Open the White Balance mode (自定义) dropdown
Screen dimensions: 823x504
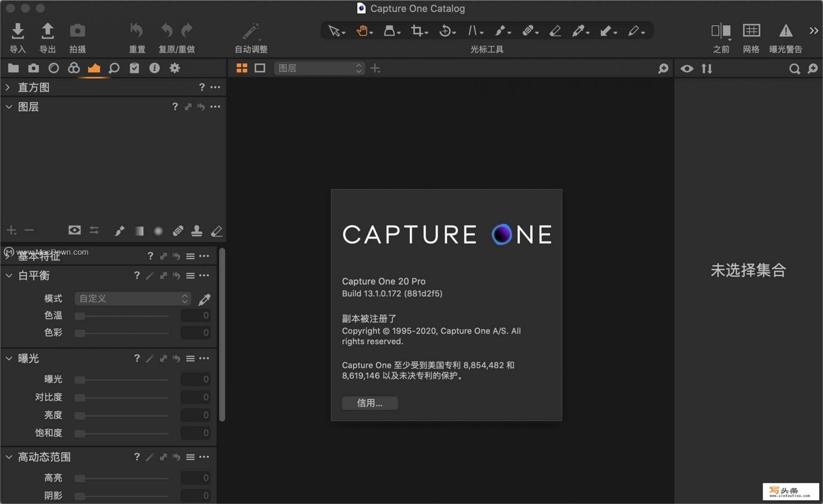(x=133, y=299)
